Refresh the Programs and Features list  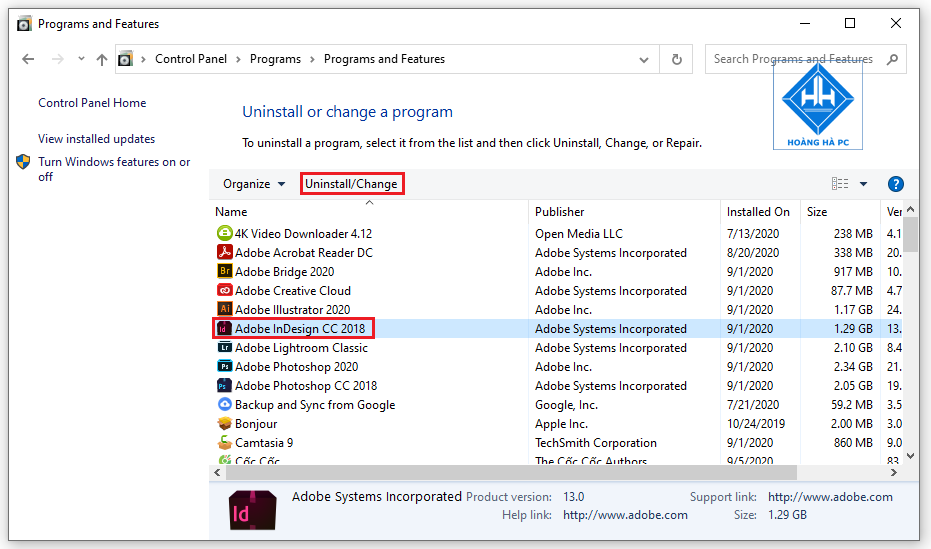click(676, 59)
